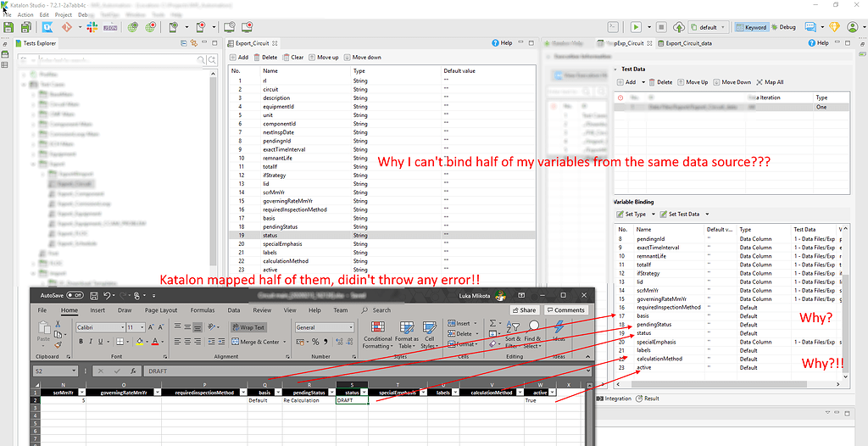This screenshot has width=868, height=446.
Task: Open the Git icon dropdown arrow
Action: 80,27
